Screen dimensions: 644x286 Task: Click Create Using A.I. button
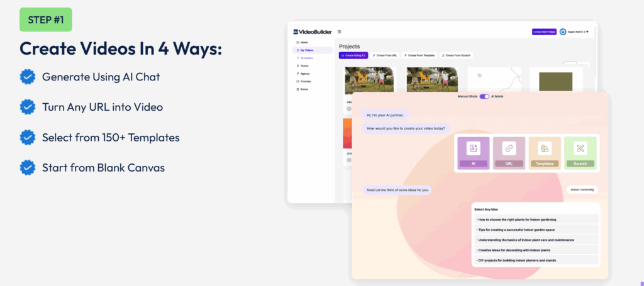(353, 55)
